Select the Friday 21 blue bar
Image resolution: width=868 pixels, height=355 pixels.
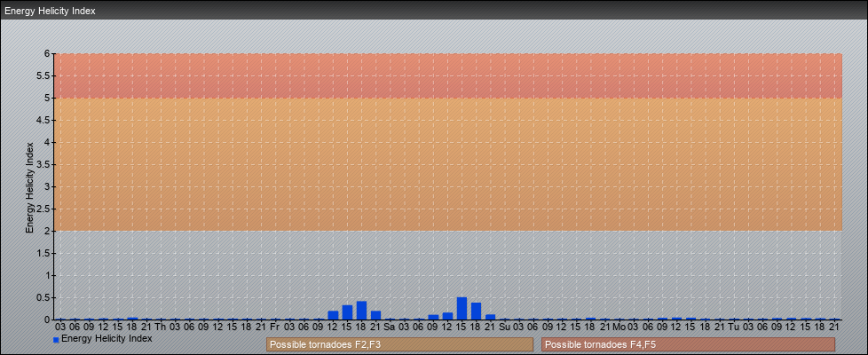click(x=376, y=315)
